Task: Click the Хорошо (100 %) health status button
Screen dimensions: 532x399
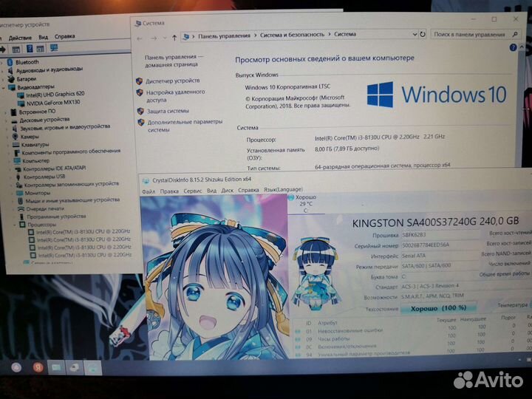Action: coord(438,308)
